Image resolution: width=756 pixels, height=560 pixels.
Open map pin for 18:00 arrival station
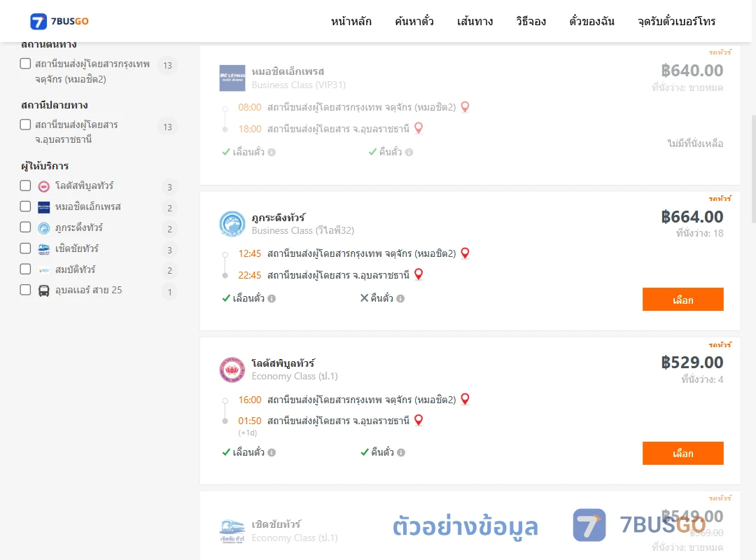(x=419, y=128)
